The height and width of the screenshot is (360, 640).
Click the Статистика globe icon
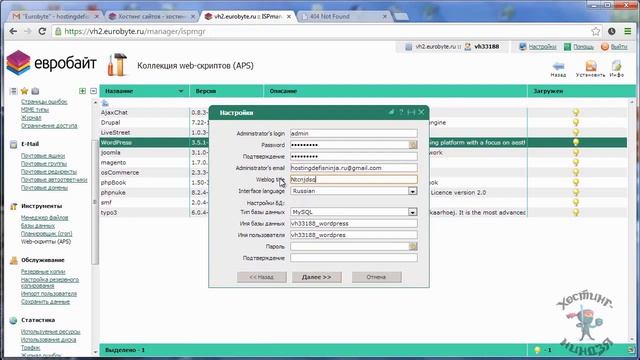click(13, 320)
